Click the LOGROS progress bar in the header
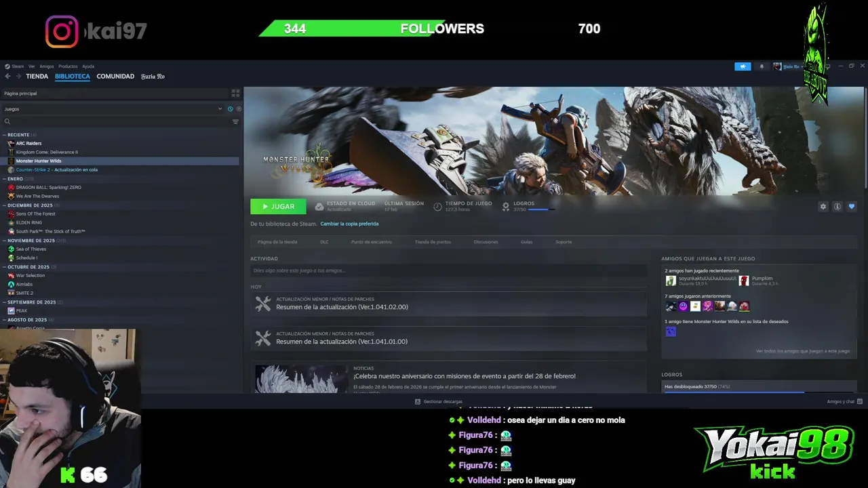Viewport: 868px width, 488px height. tap(541, 210)
